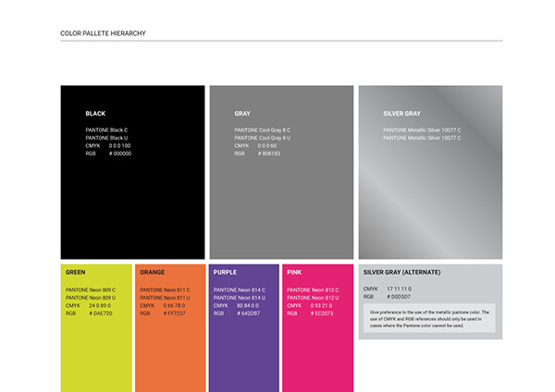Screen dimensions: 555x392
Task: Select the BLACK swatch title
Action: [95, 114]
